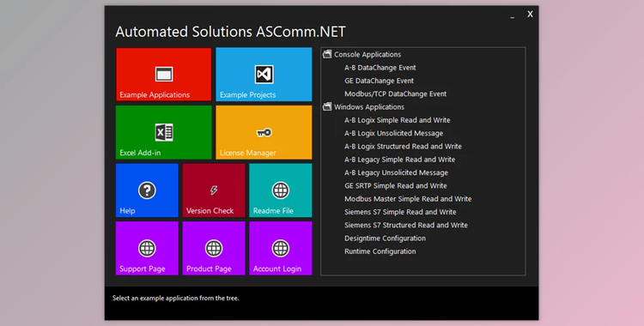
Task: Minimize the ASComm.NET launcher window
Action: pyautogui.click(x=512, y=16)
